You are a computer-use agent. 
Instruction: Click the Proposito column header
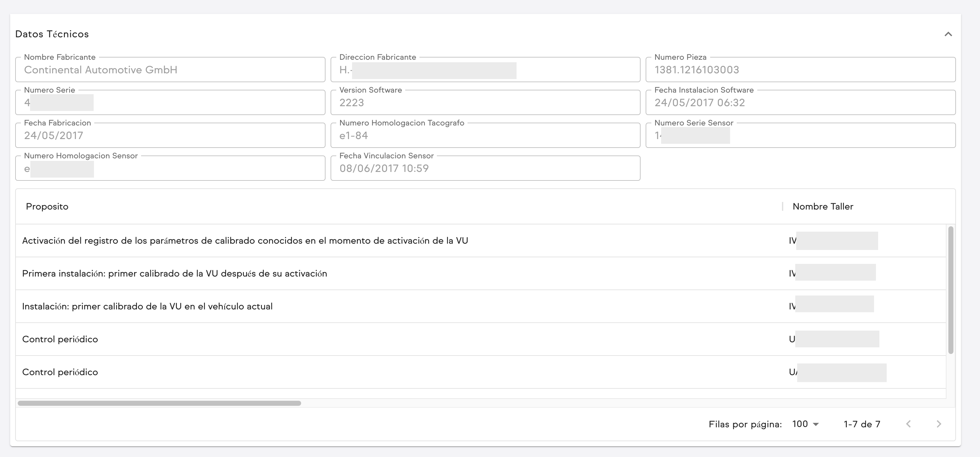pyautogui.click(x=47, y=206)
